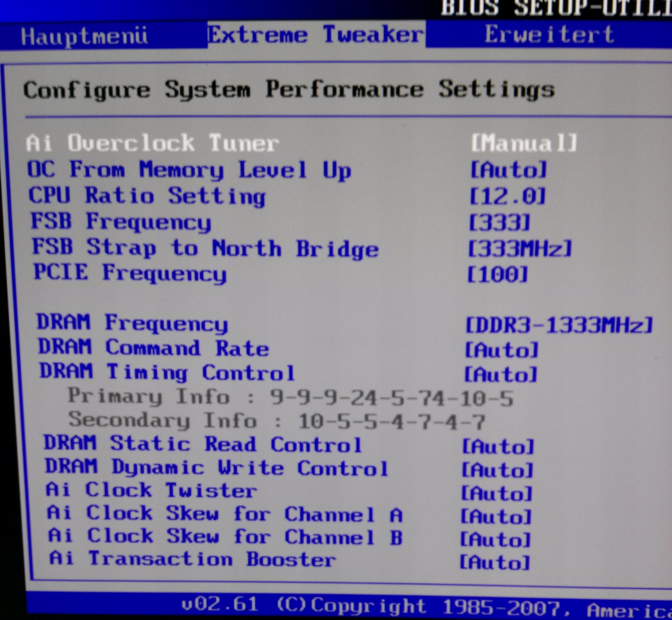Toggle DRAM Dynamic Write Control setting
The height and width of the screenshot is (620, 672).
(x=497, y=470)
